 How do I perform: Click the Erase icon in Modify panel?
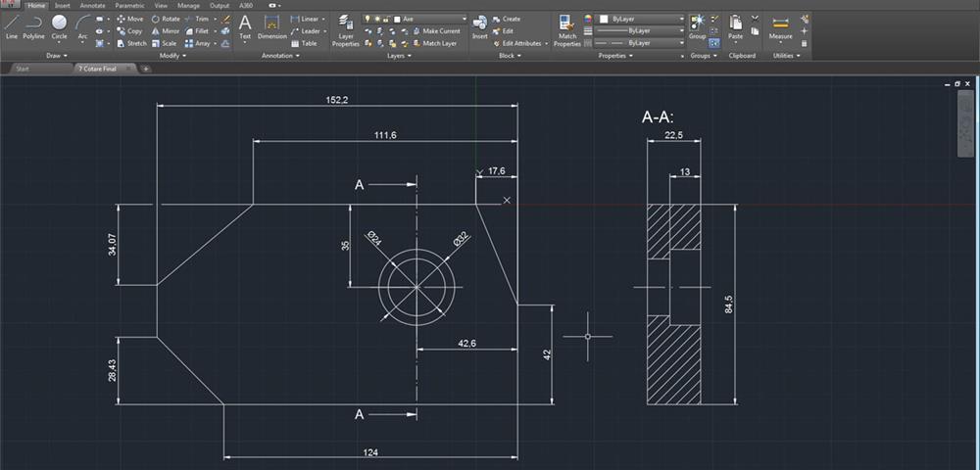point(225,19)
